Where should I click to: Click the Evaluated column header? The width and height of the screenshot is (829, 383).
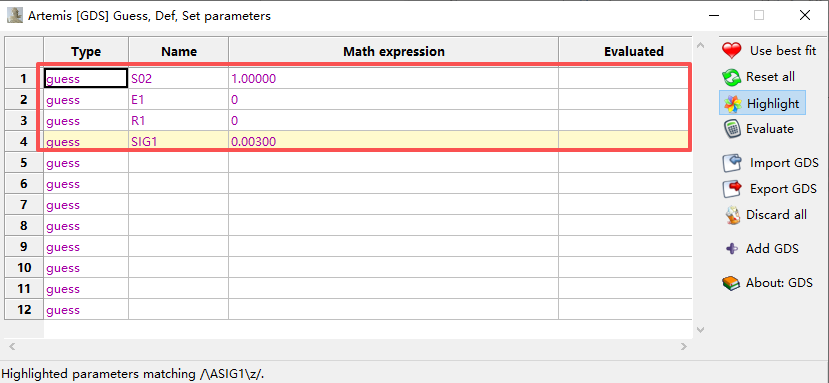[x=633, y=51]
